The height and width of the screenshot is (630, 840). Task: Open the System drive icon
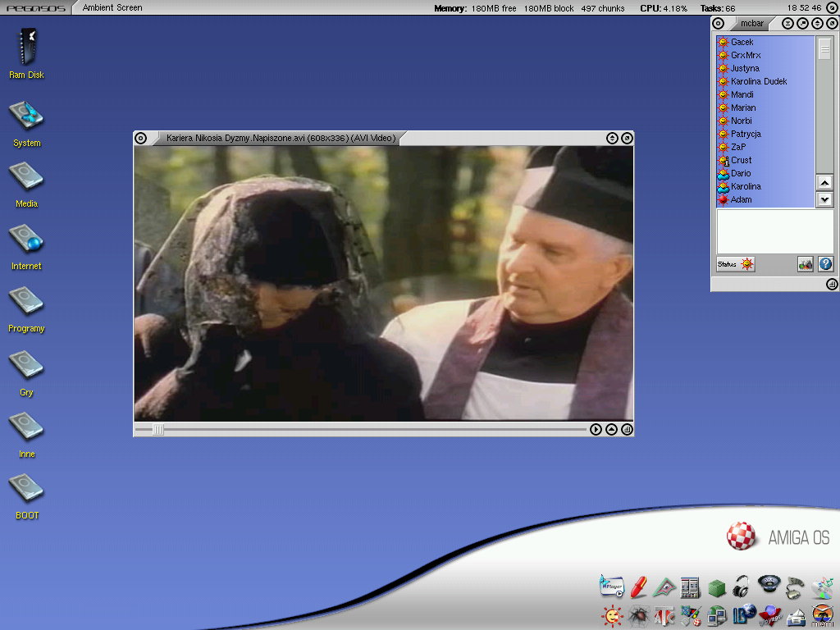(x=25, y=115)
